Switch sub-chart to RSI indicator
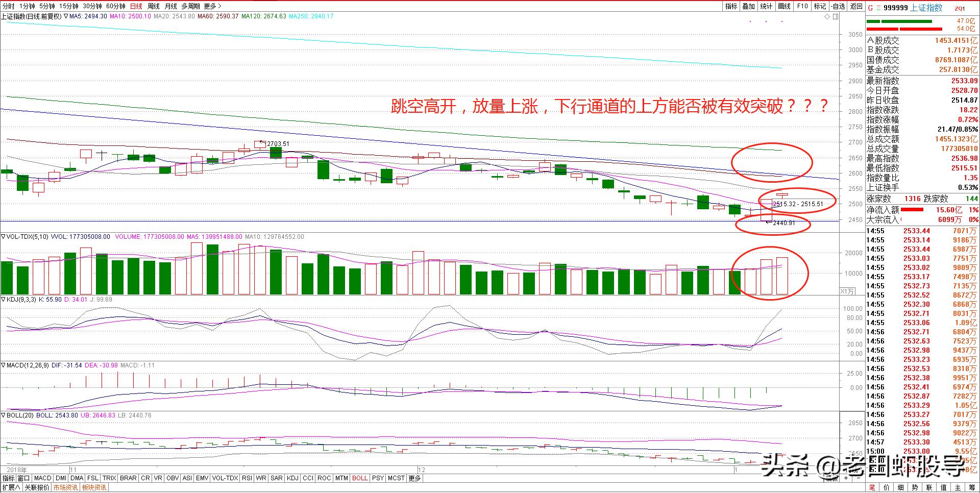 247,478
